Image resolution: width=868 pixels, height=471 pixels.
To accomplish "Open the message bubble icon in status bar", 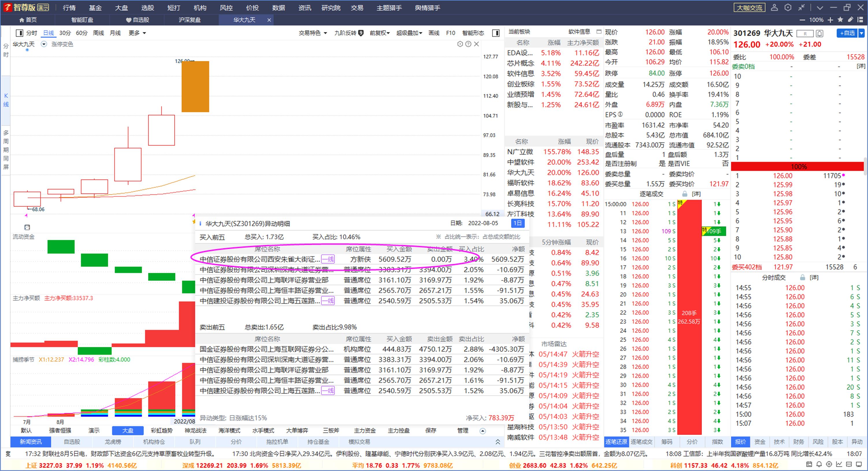I will tap(849, 464).
